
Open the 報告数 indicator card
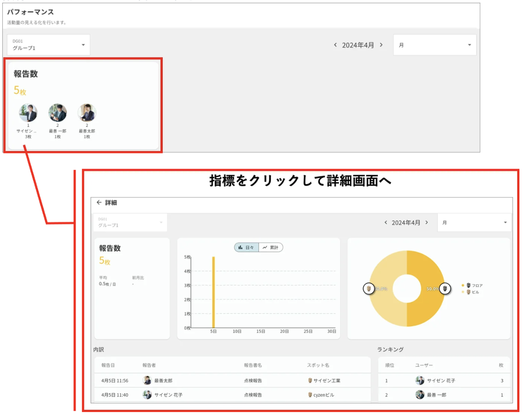83,105
